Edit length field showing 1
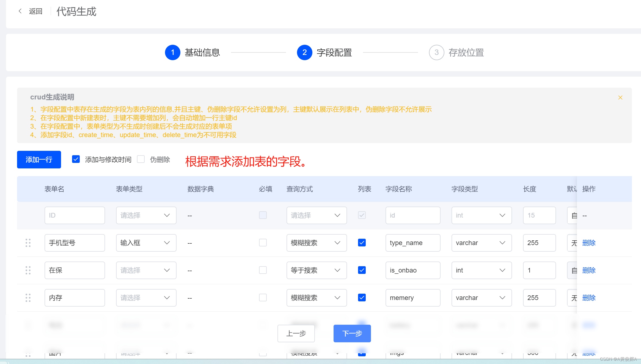This screenshot has height=364, width=641. click(x=539, y=270)
